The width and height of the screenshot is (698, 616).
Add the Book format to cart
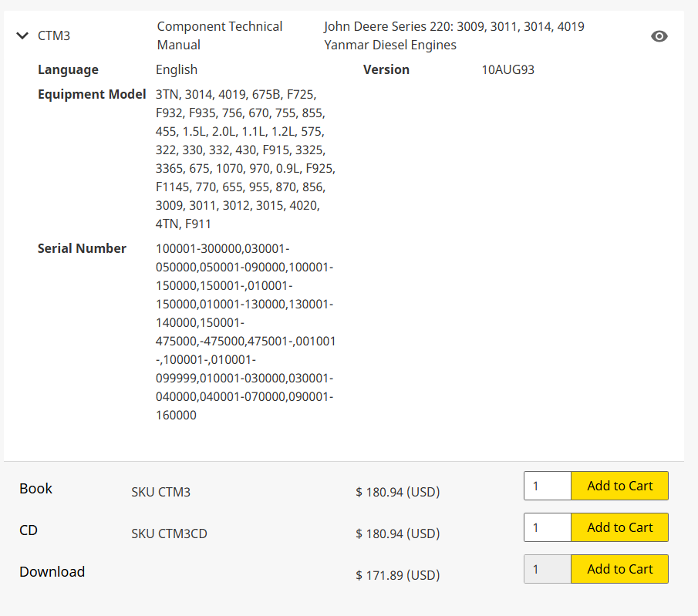pyautogui.click(x=619, y=486)
